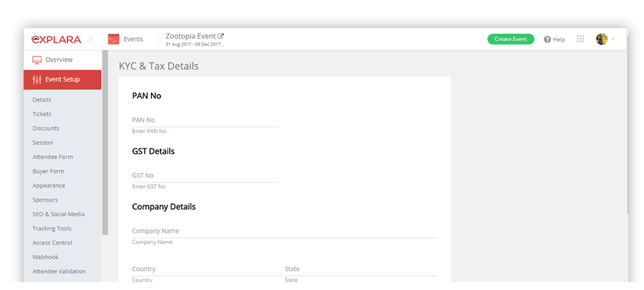Screen dimensions: 644x290
Task: Select Tickets in the sidebar
Action: (42, 114)
